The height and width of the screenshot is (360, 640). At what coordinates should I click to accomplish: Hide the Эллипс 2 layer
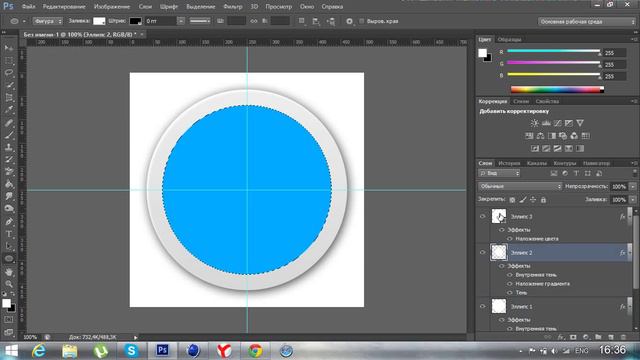(x=482, y=253)
